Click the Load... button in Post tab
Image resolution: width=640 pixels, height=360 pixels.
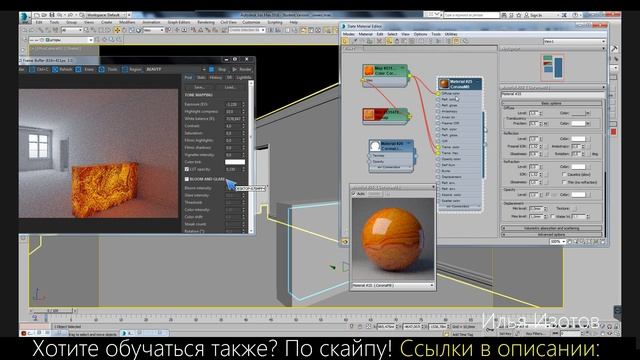pyautogui.click(x=230, y=87)
